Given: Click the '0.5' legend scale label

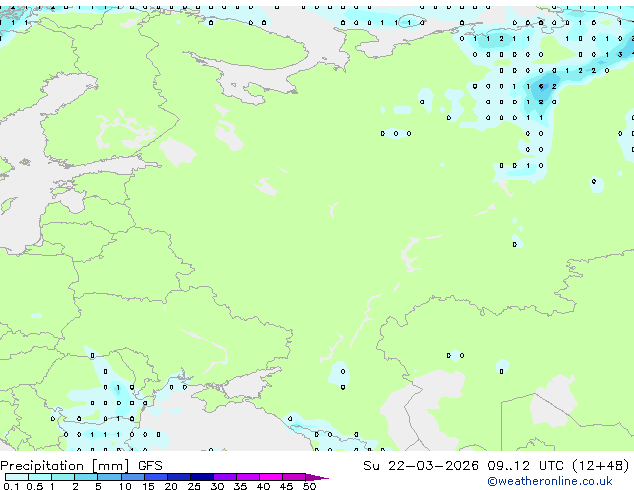Looking at the screenshot, I should [x=34, y=486].
